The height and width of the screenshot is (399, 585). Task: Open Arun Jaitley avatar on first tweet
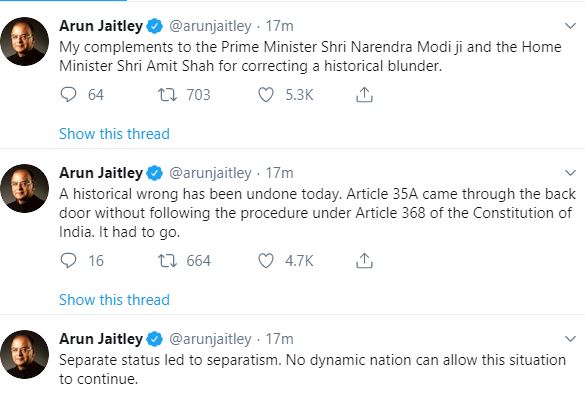tap(24, 41)
